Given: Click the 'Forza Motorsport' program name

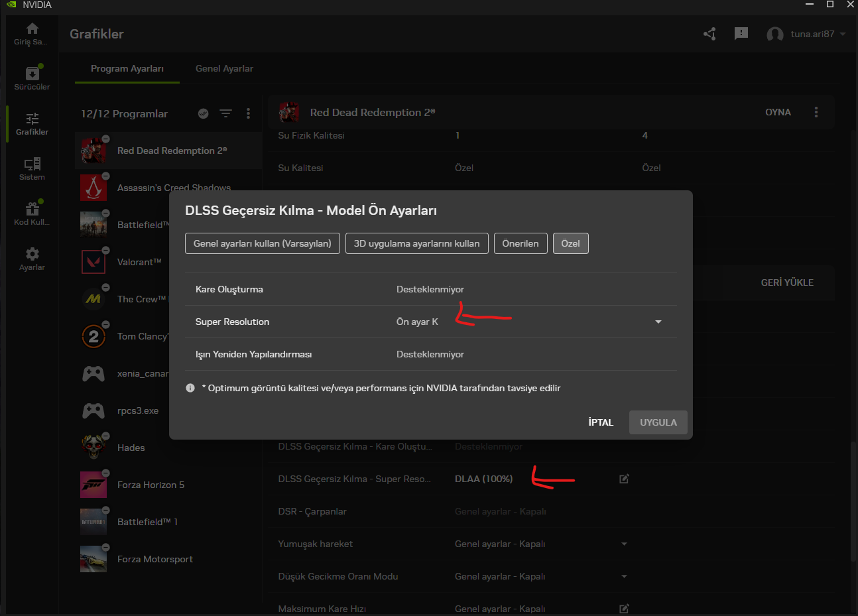Looking at the screenshot, I should pos(155,559).
